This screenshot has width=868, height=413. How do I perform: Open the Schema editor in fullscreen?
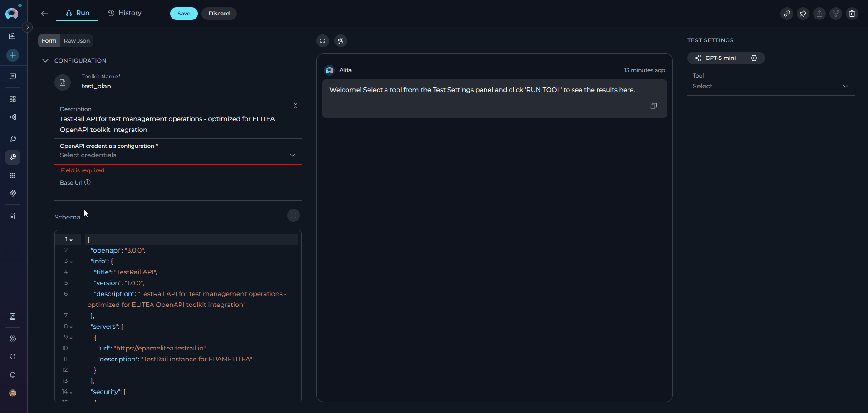(294, 216)
